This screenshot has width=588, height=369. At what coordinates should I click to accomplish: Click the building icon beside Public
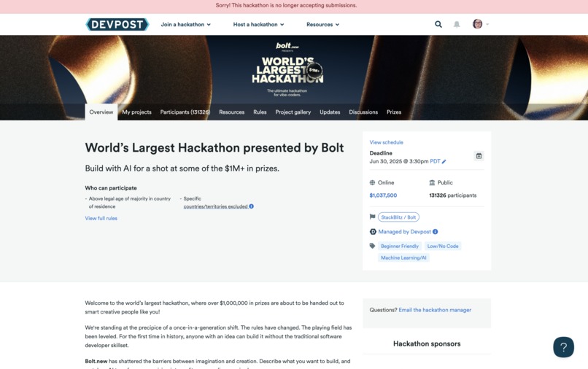pyautogui.click(x=432, y=182)
